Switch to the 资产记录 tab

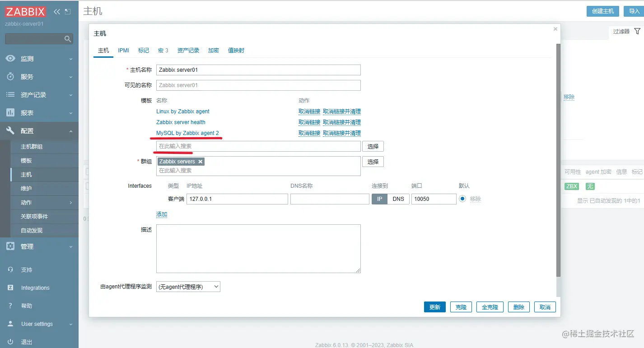[188, 51]
